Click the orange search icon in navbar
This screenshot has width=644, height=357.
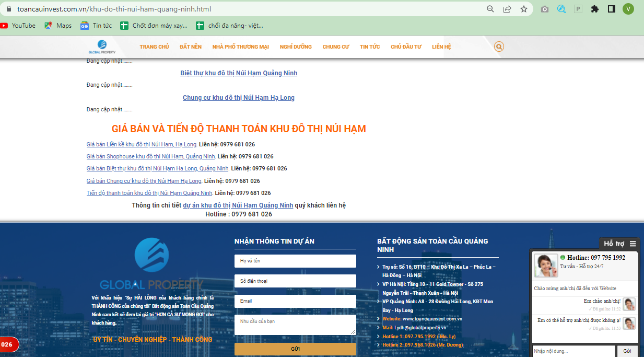pos(499,47)
